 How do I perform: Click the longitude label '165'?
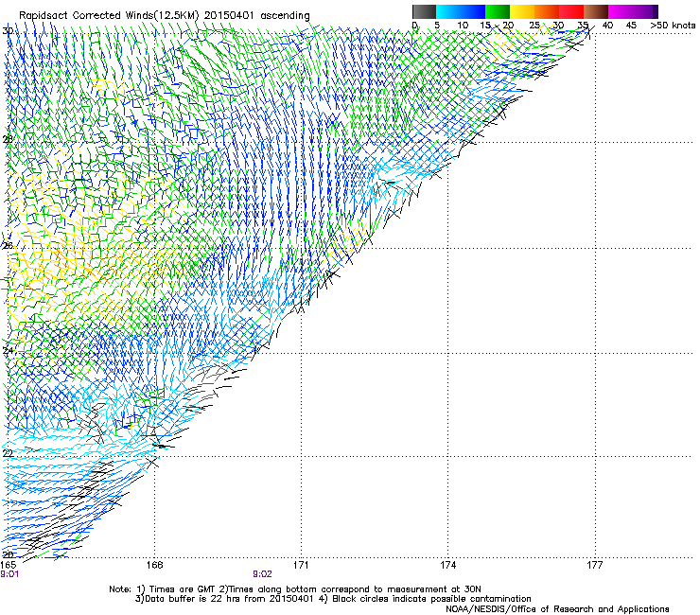(8, 565)
